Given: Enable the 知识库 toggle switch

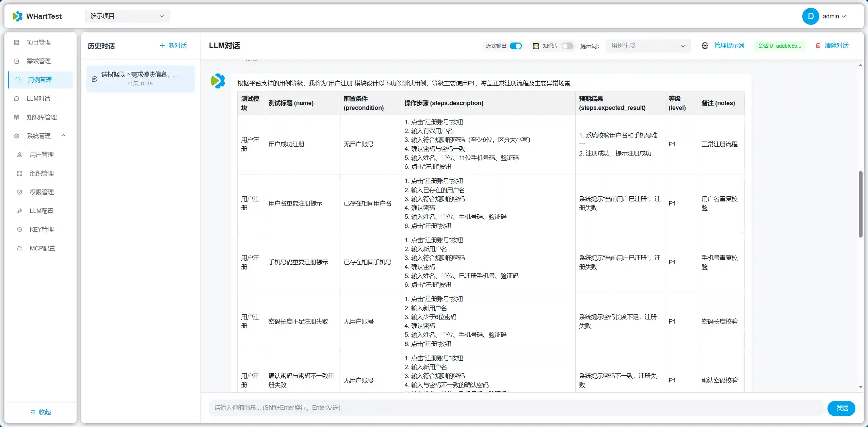Looking at the screenshot, I should click(567, 46).
